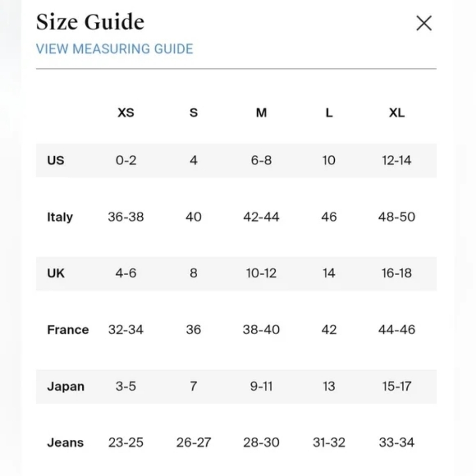Screen dimensions: 476x476
Task: Click the Japan row label
Action: click(66, 387)
